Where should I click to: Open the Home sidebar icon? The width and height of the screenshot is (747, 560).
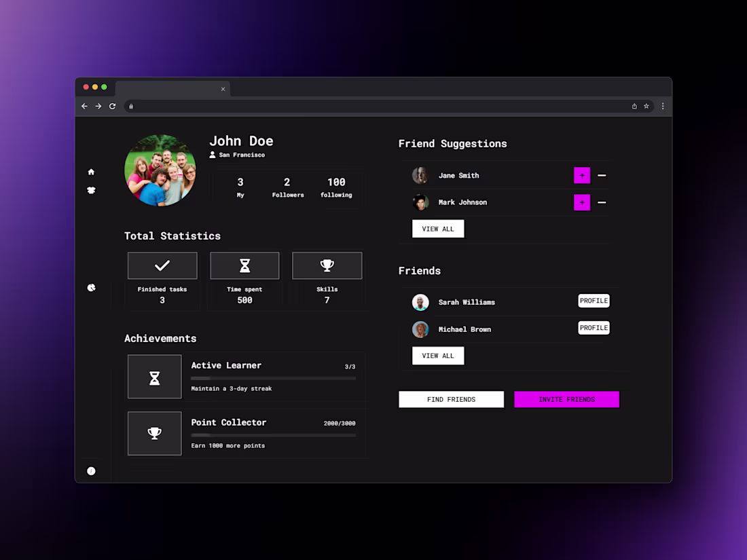[x=91, y=172]
